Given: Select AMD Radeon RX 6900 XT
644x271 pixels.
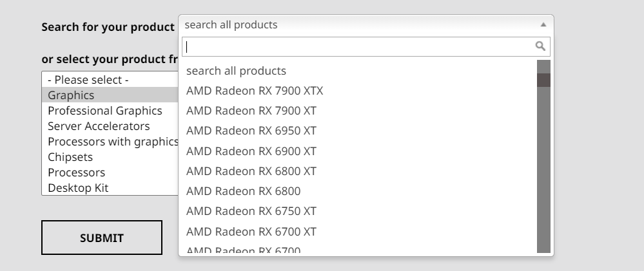Looking at the screenshot, I should [251, 151].
